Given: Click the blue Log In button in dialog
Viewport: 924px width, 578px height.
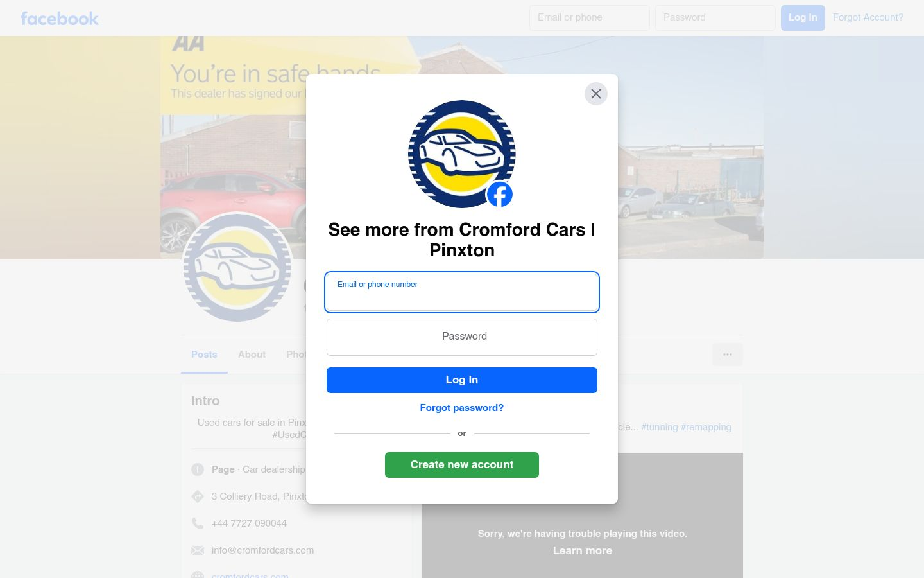Looking at the screenshot, I should tap(462, 380).
